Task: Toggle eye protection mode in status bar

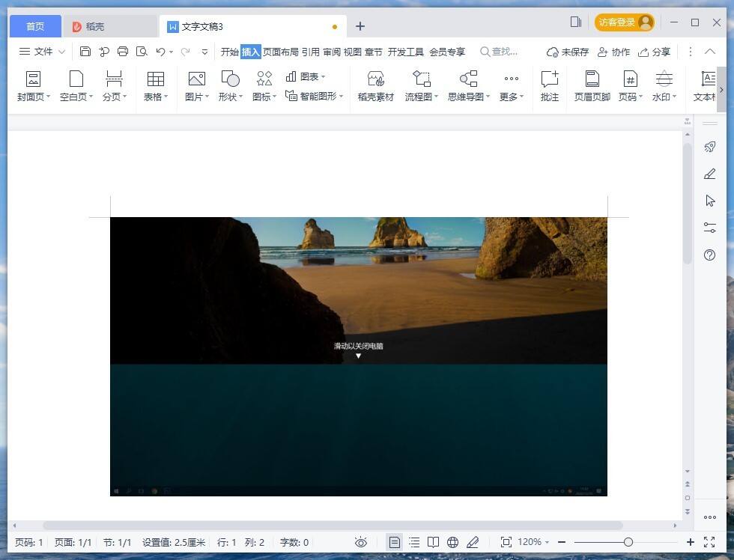Action: click(x=360, y=542)
